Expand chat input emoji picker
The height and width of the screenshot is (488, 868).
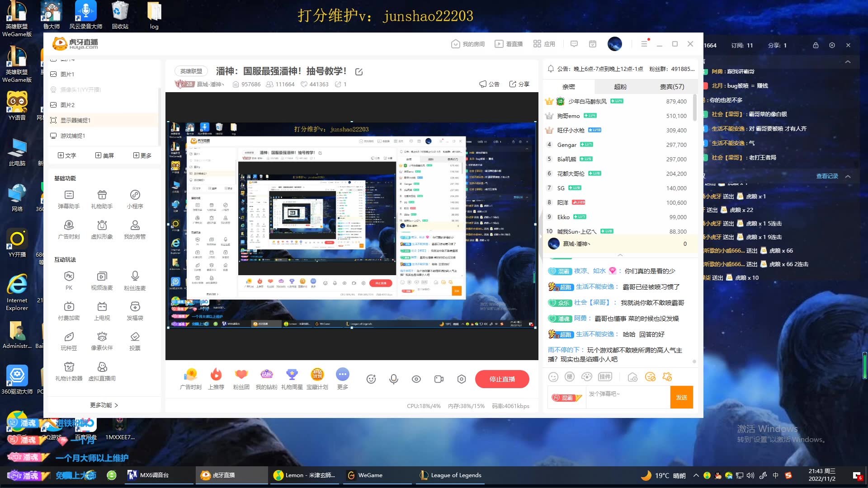click(552, 376)
